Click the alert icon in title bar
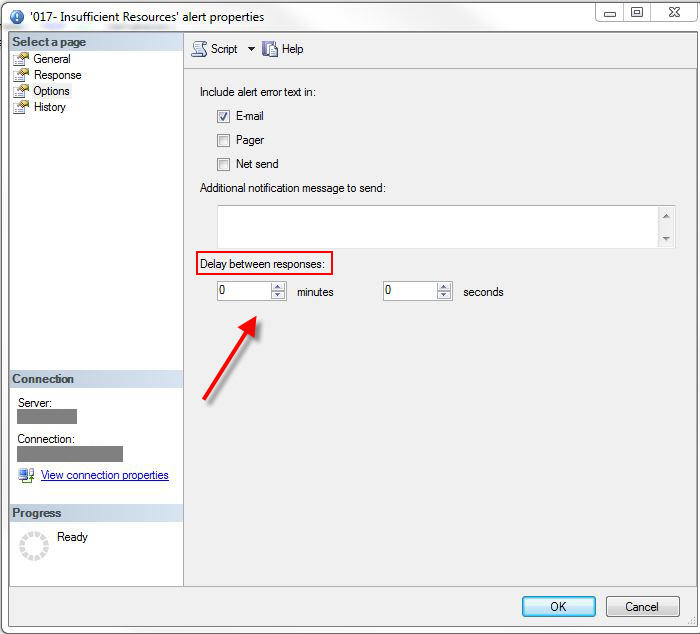The height and width of the screenshot is (634, 700). point(17,17)
